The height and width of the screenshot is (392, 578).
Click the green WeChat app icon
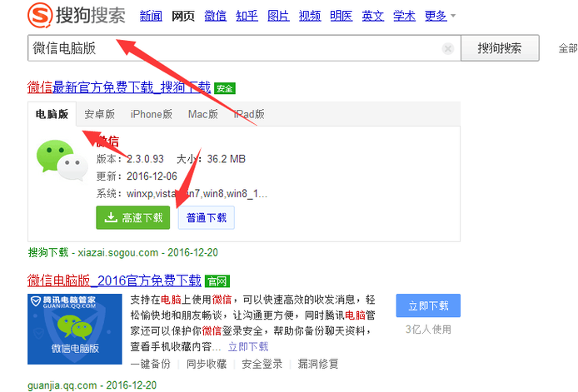61,161
